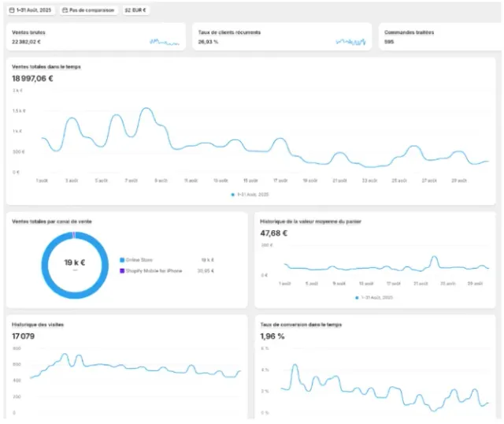This screenshot has width=504, height=424.
Task: Click the 1,96 % conversion rate value
Action: tap(272, 337)
